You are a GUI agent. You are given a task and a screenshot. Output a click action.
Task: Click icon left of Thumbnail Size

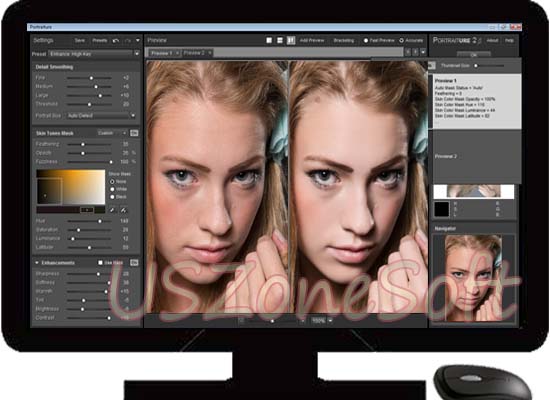[432, 66]
